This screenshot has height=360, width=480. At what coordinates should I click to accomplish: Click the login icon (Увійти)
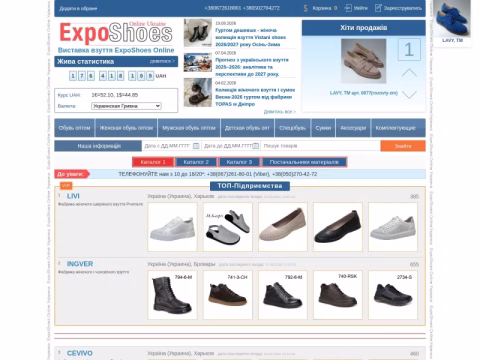[356, 8]
